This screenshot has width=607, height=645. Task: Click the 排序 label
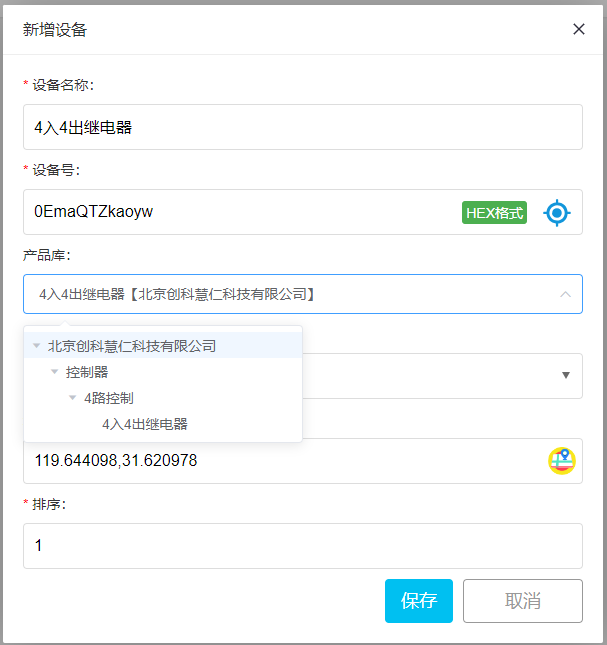[x=49, y=504]
